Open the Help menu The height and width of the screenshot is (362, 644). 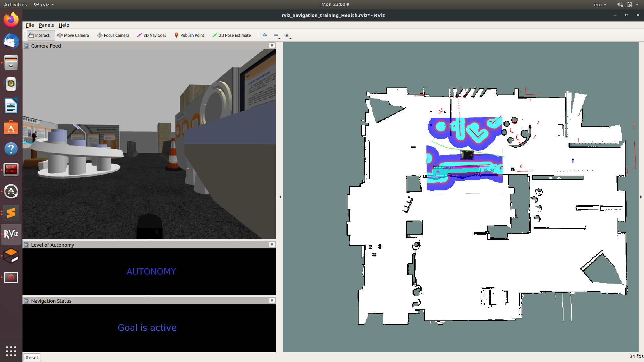pyautogui.click(x=64, y=25)
